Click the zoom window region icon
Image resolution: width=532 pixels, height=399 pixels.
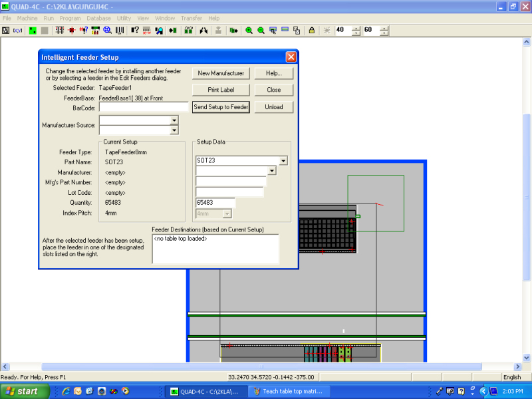[x=273, y=31]
